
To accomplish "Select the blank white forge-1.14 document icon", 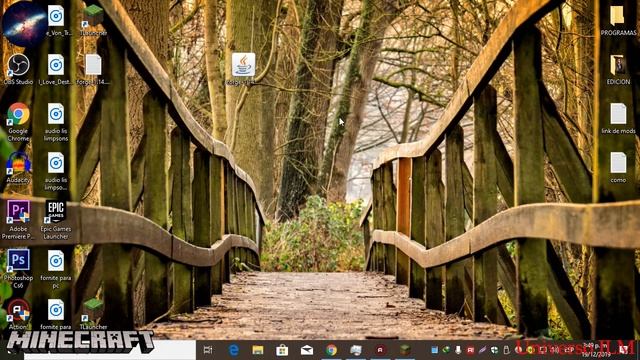I will 93,69.
